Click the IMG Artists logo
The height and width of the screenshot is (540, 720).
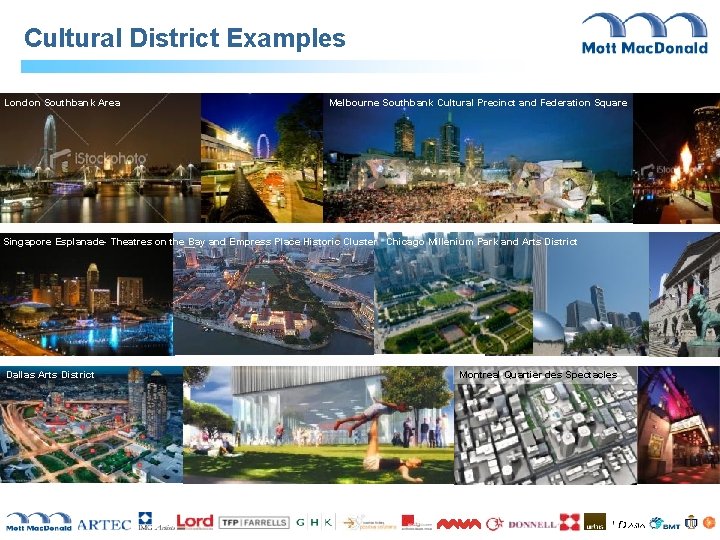click(157, 522)
